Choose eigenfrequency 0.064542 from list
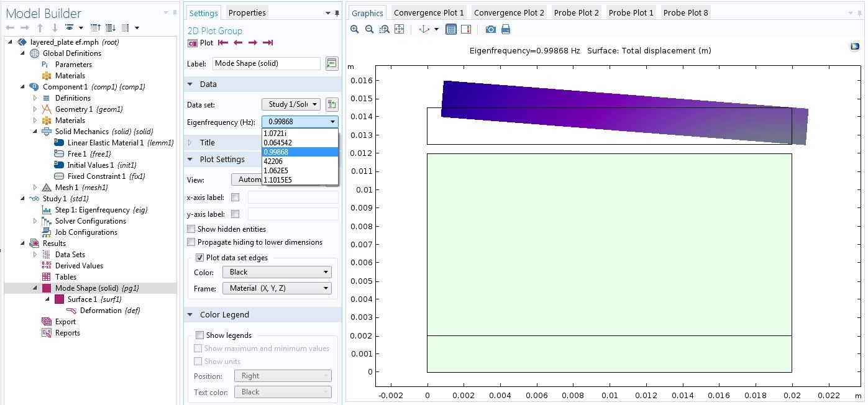Viewport: 868px width, 405px height. (300, 142)
